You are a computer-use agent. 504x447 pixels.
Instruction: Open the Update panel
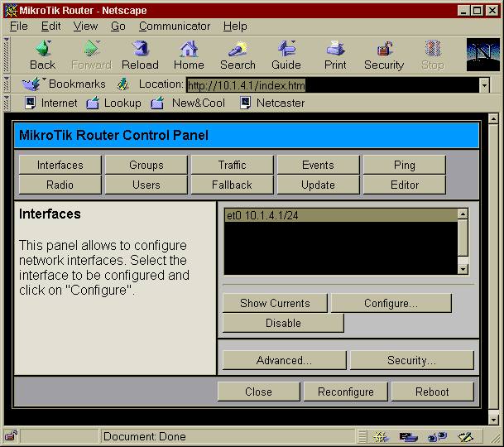tap(319, 185)
